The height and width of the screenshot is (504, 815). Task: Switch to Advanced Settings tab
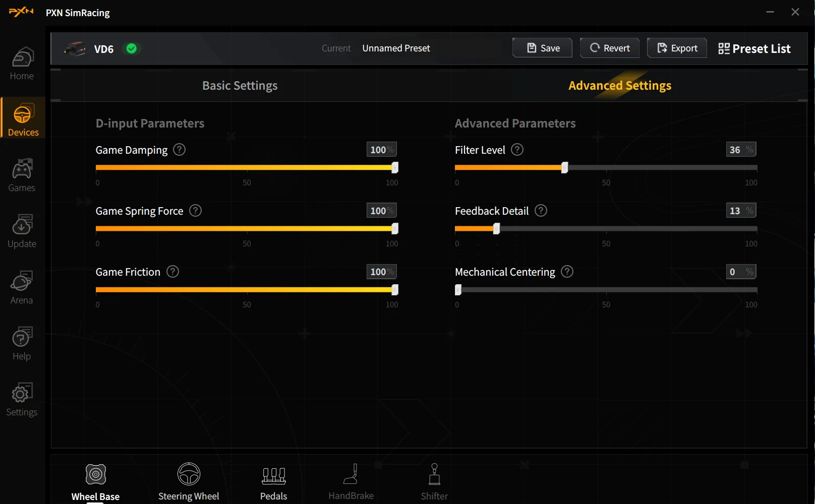[619, 85]
